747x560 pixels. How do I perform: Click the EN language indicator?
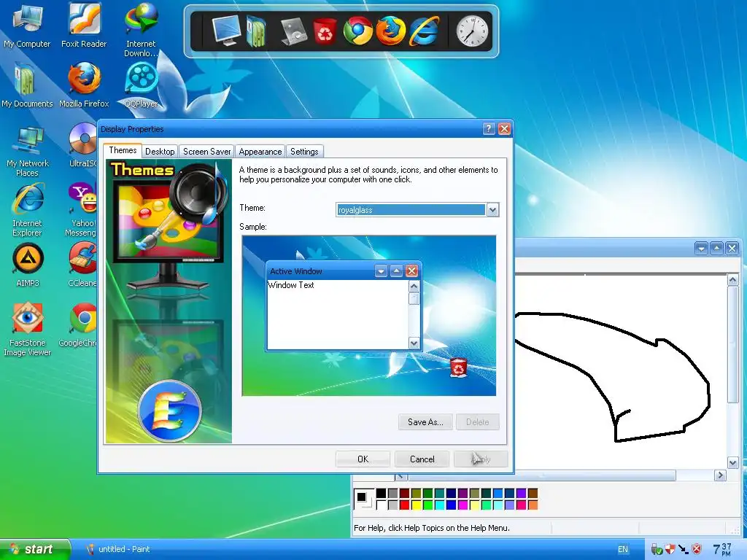[x=623, y=549]
